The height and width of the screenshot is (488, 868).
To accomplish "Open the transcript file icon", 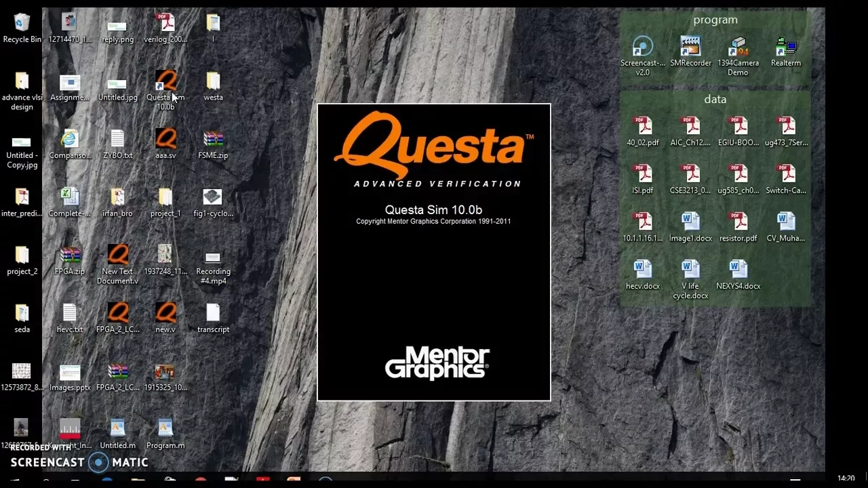I will click(213, 319).
